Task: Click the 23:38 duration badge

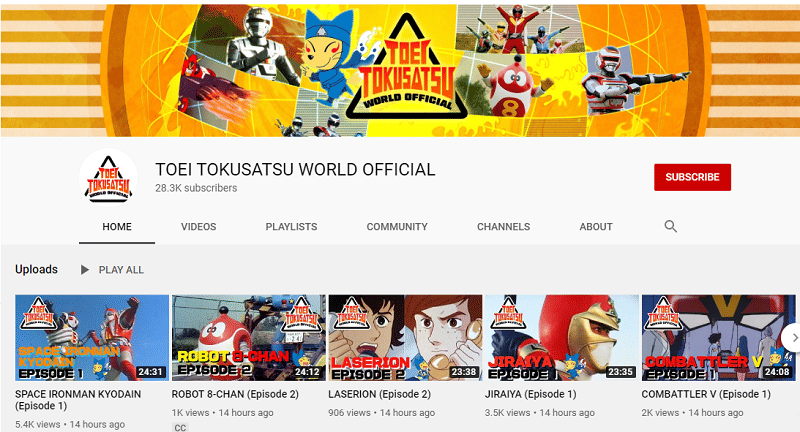Action: click(x=464, y=372)
